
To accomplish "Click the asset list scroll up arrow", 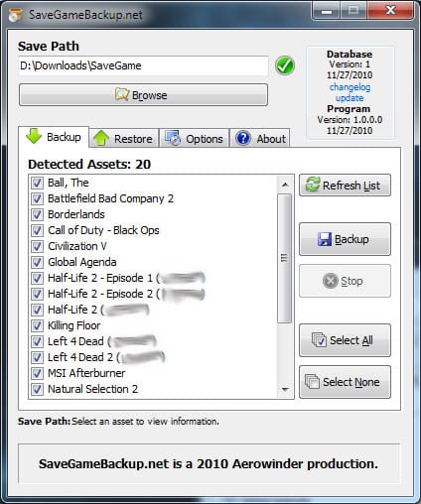I will [285, 185].
